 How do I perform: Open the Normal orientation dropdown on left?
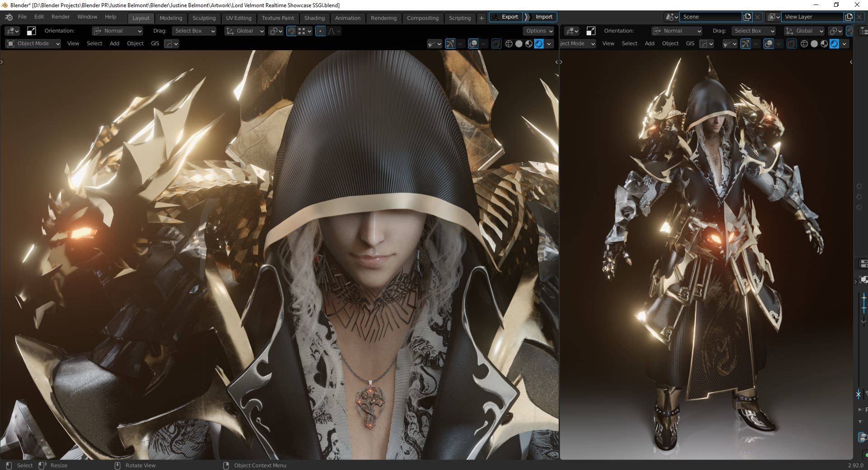click(x=118, y=31)
